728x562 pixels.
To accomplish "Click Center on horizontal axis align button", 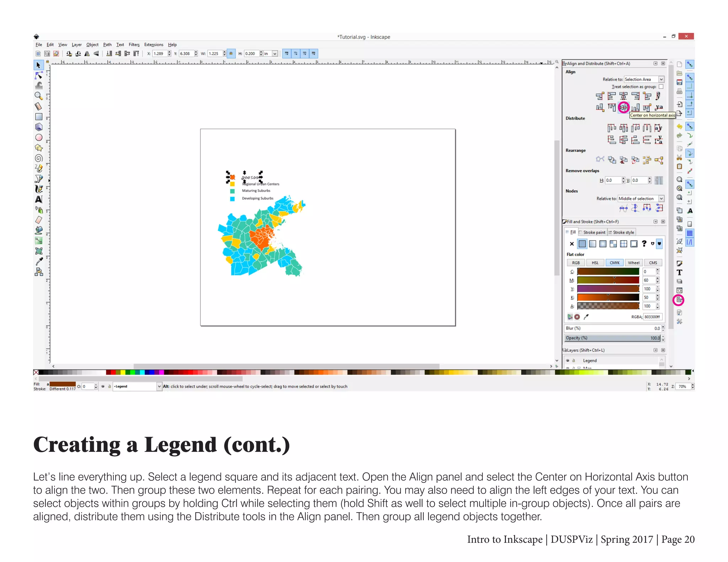I will (x=623, y=107).
